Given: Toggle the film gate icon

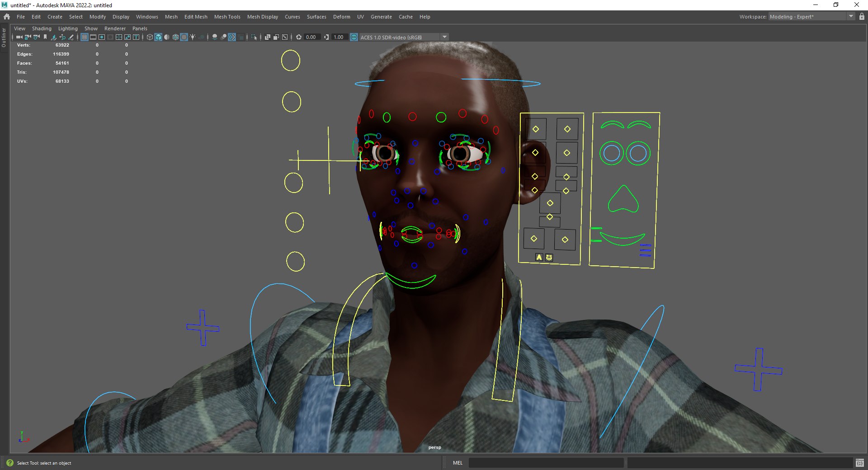Looking at the screenshot, I should coord(93,37).
